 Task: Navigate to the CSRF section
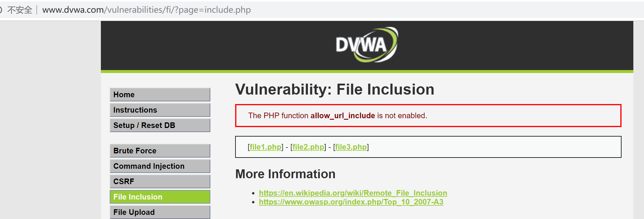(160, 181)
